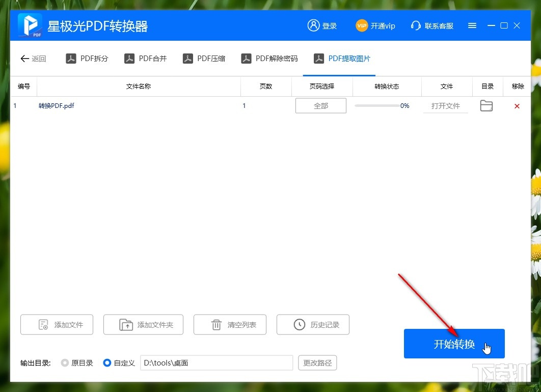
Task: Open the PDF解除密码 tool
Action: click(247, 58)
